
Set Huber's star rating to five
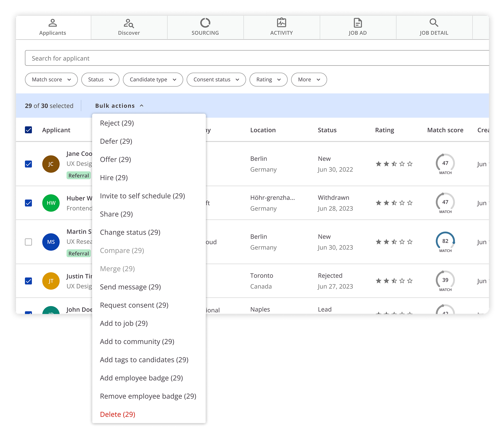[x=410, y=203]
